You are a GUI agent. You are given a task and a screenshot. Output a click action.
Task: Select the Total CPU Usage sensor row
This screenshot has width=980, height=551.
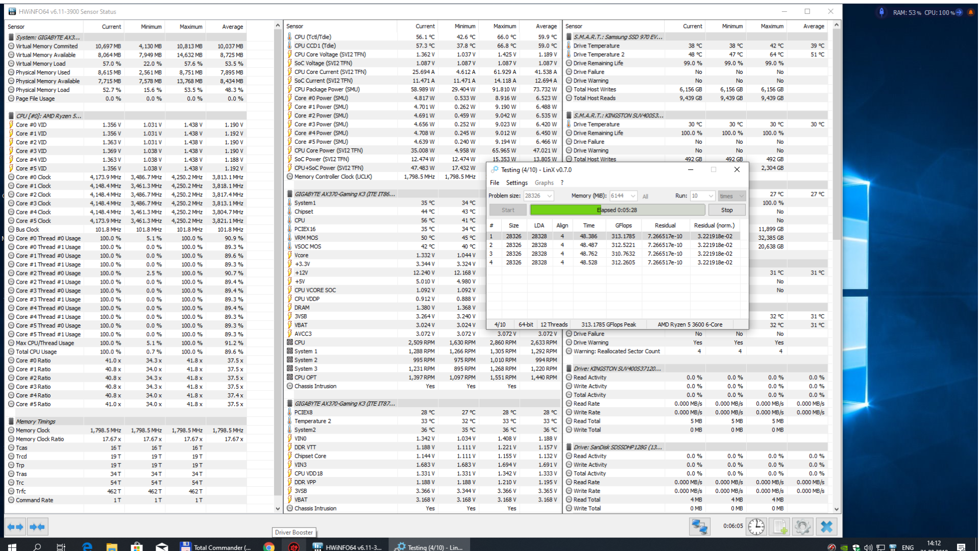pos(36,352)
